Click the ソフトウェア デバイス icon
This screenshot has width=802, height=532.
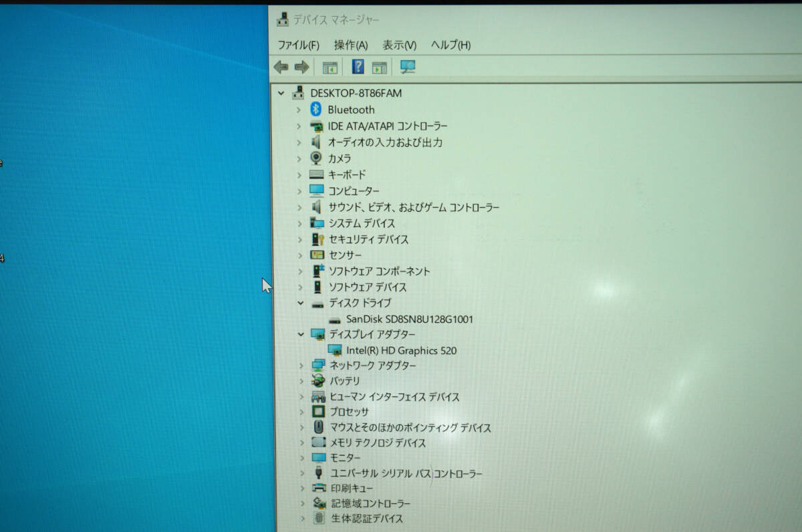point(317,287)
